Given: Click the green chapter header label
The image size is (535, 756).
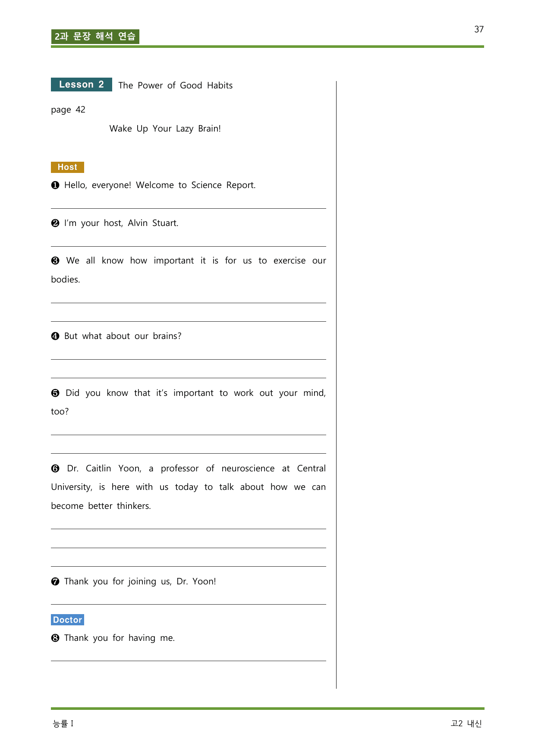Looking at the screenshot, I should [95, 36].
